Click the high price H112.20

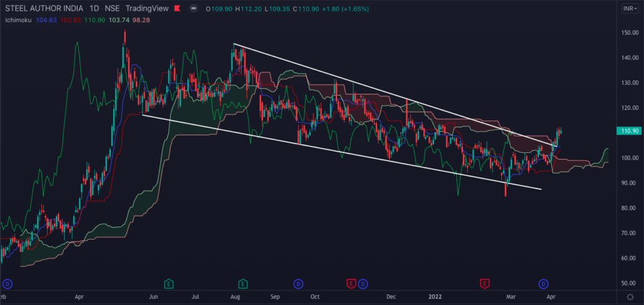point(248,9)
